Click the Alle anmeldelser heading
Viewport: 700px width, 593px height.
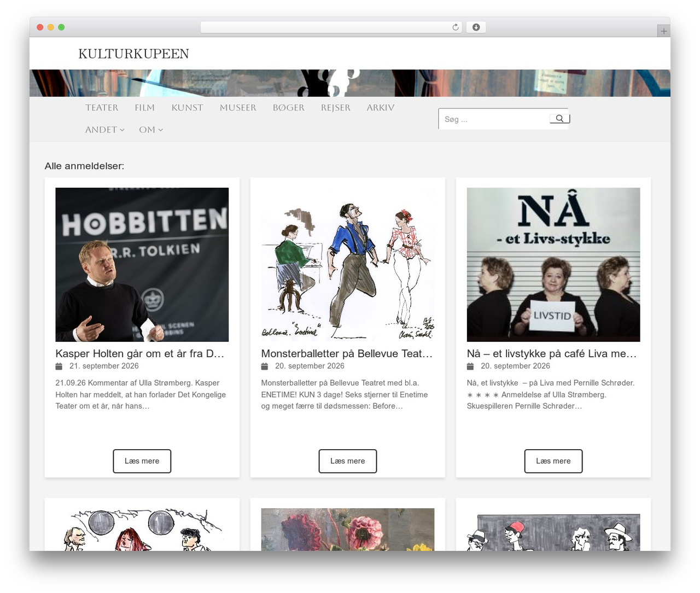[85, 166]
